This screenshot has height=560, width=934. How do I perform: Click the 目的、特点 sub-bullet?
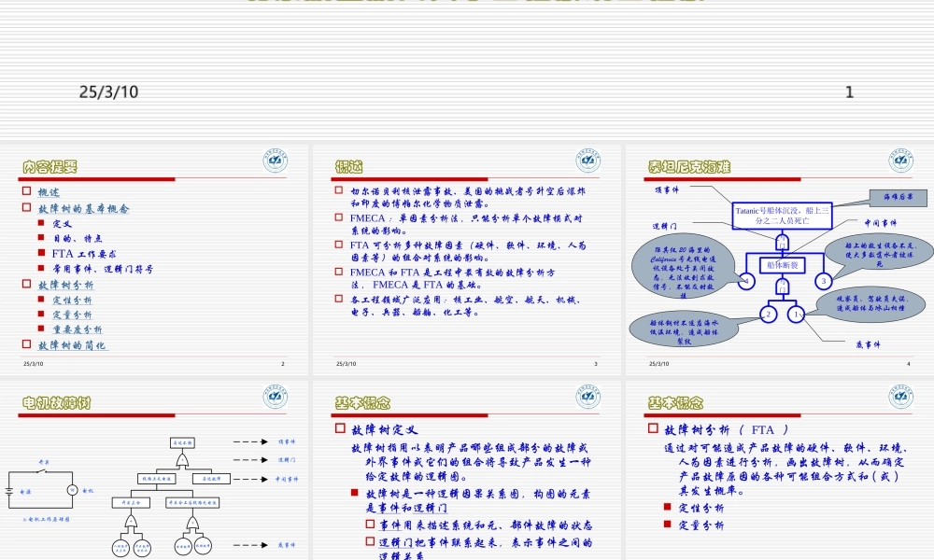coord(78,239)
